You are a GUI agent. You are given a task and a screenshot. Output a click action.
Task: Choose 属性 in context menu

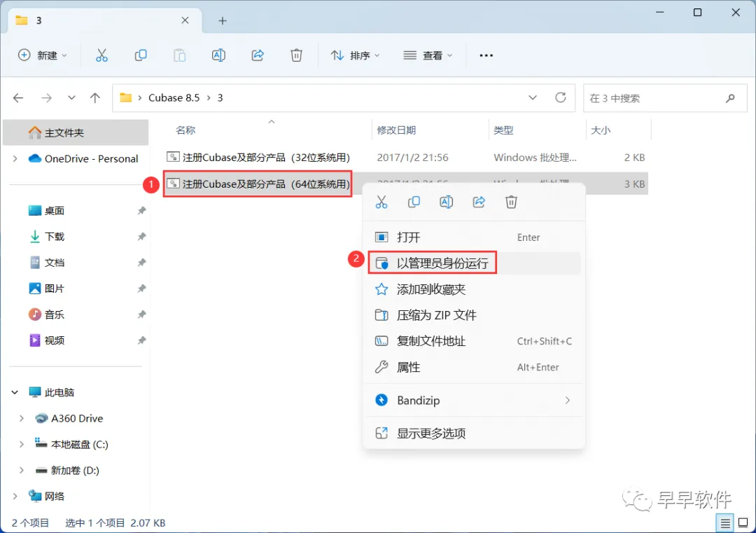(474, 368)
